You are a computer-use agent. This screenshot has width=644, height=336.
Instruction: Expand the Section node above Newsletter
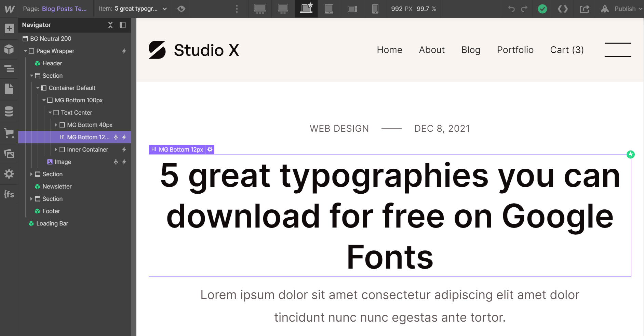(31, 174)
